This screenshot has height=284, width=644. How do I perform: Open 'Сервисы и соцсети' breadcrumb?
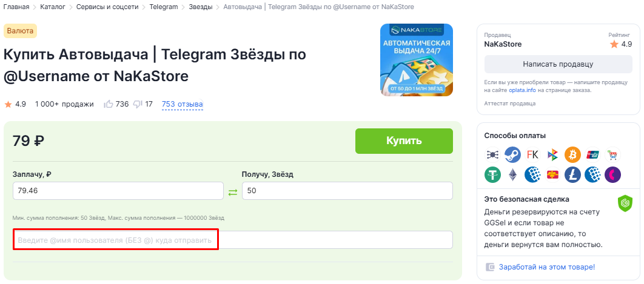(107, 7)
